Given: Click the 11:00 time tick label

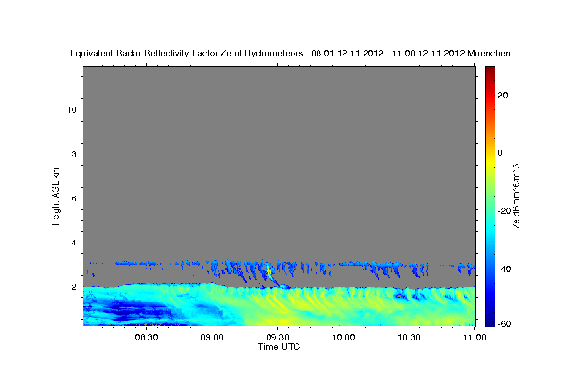Looking at the screenshot, I should click(x=475, y=337).
